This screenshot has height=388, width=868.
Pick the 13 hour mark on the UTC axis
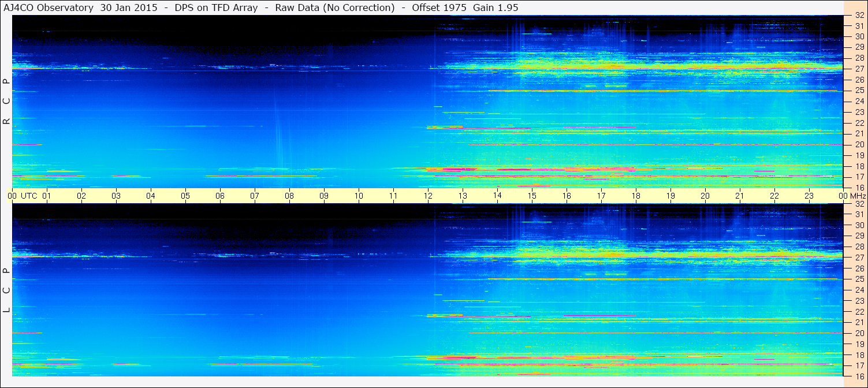pyautogui.click(x=463, y=196)
